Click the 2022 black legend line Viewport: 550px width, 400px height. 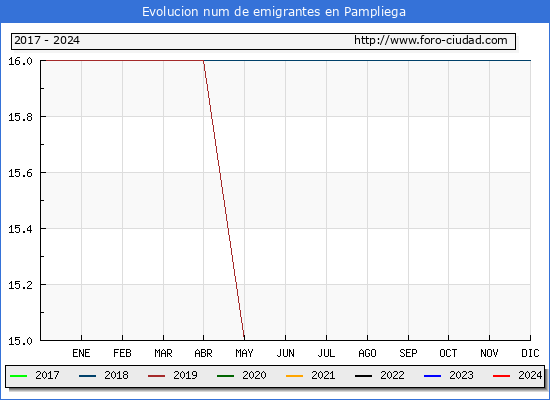pos(363,376)
